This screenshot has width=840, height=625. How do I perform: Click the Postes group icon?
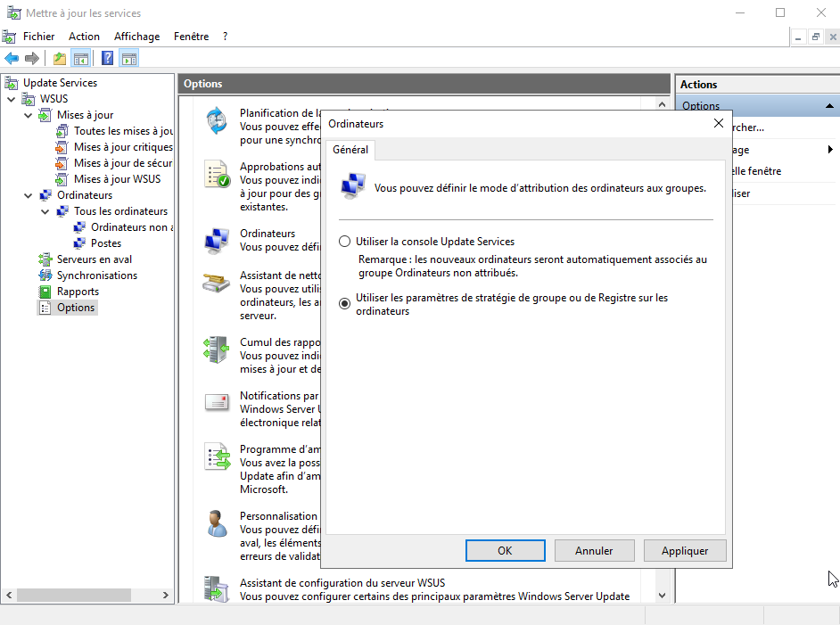(79, 243)
